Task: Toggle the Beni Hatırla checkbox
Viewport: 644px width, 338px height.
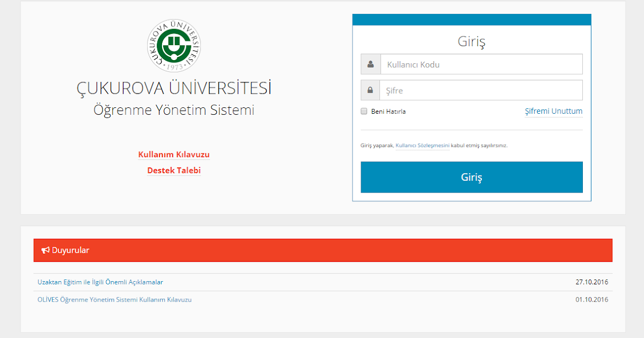Action: tap(364, 112)
